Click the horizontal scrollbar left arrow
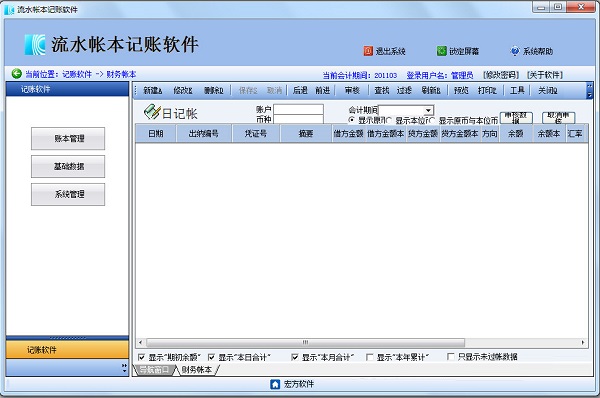Screen dimensions: 600x398 pyautogui.click(x=140, y=343)
